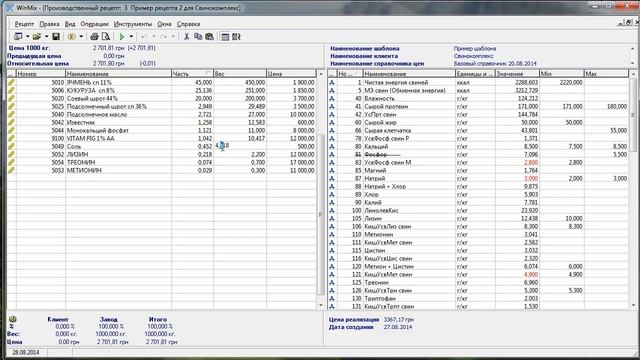
Task: Click the Значение column header in nutrients table
Action: coord(517,74)
